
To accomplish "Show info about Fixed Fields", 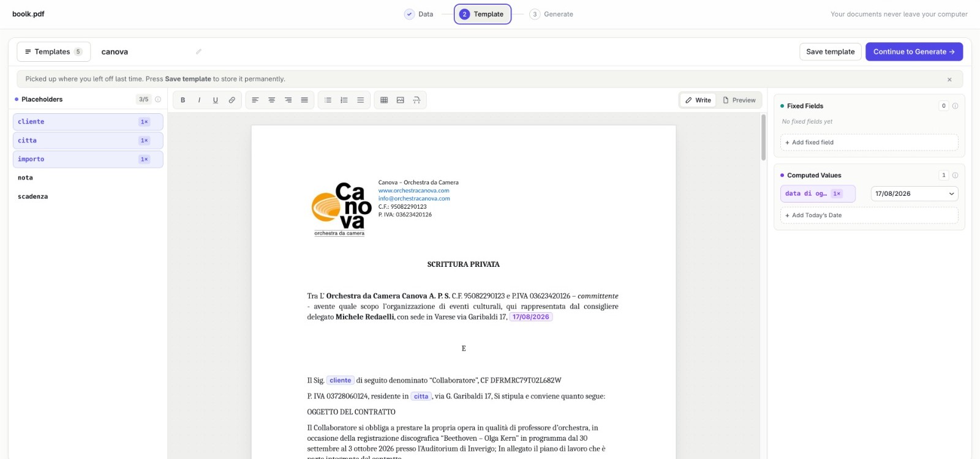I will [955, 106].
